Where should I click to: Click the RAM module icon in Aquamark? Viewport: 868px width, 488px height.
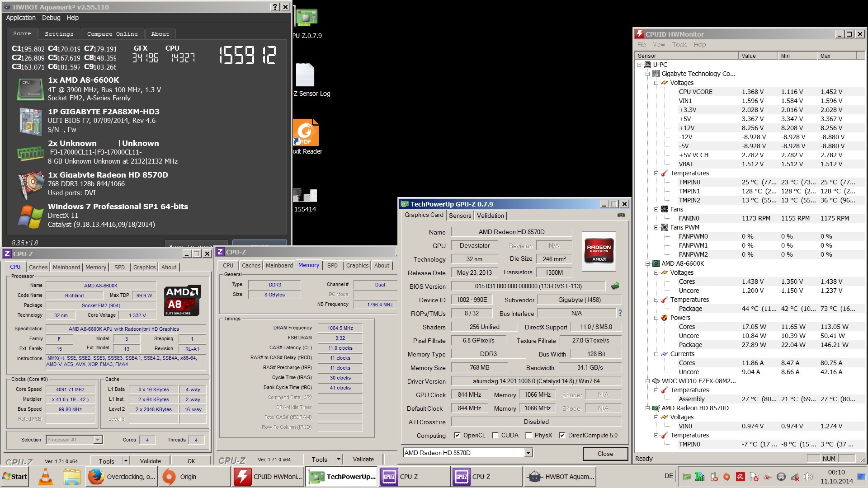(x=30, y=153)
